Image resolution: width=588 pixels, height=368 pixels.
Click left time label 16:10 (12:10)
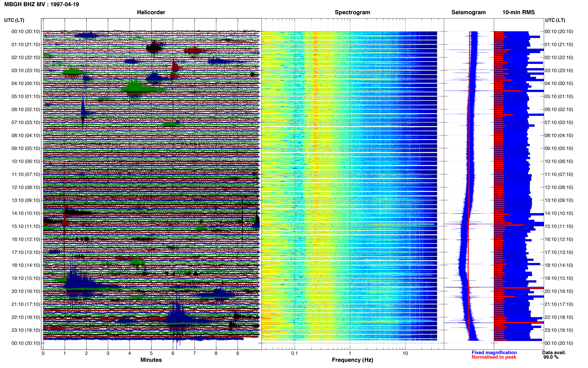tap(26, 239)
